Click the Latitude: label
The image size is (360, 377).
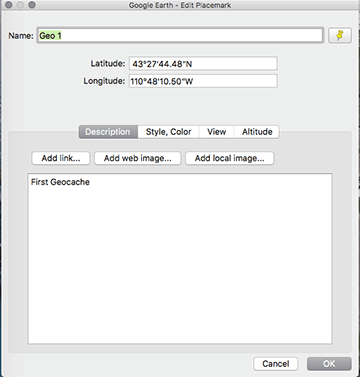tap(108, 63)
